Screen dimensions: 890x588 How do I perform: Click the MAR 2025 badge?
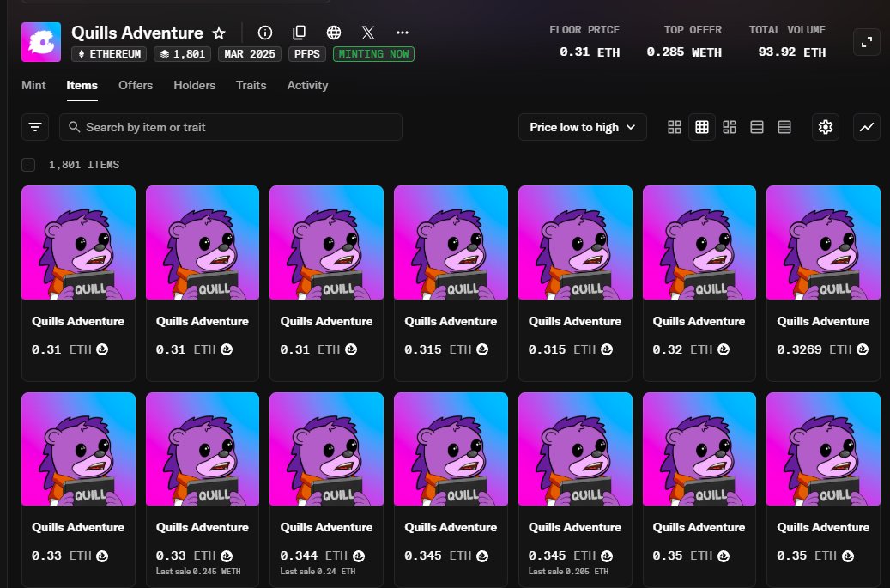pyautogui.click(x=250, y=54)
